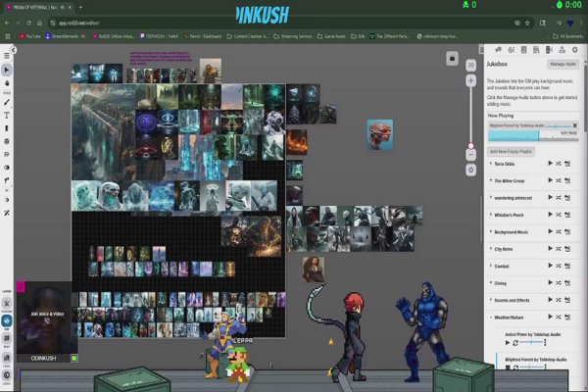Open Weather/Nature playlist options icon
Viewport: 588px width, 392px height.
click(x=567, y=317)
